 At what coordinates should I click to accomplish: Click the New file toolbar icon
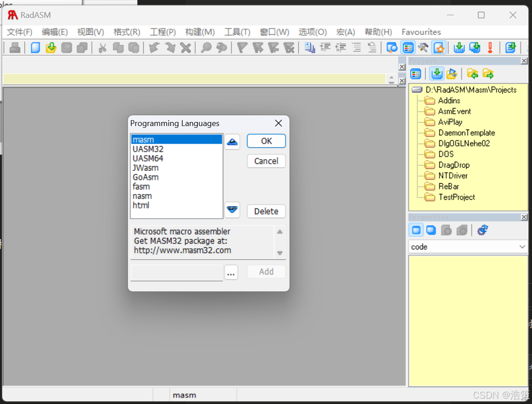(35, 48)
